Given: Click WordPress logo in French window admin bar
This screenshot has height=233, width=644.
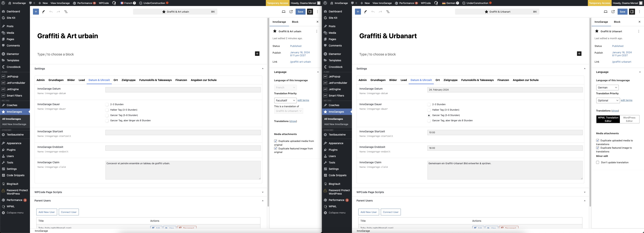Looking at the screenshot, I should tap(3, 3).
